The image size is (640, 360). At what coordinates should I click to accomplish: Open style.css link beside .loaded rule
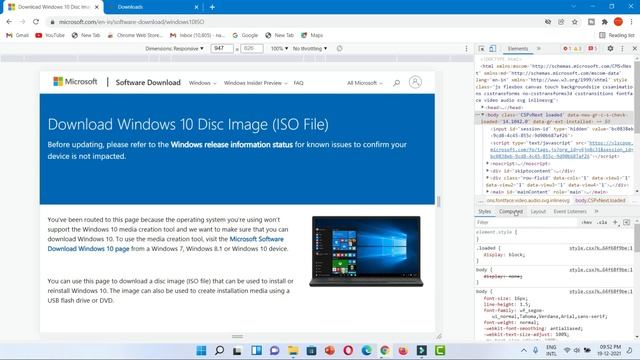tap(601, 248)
